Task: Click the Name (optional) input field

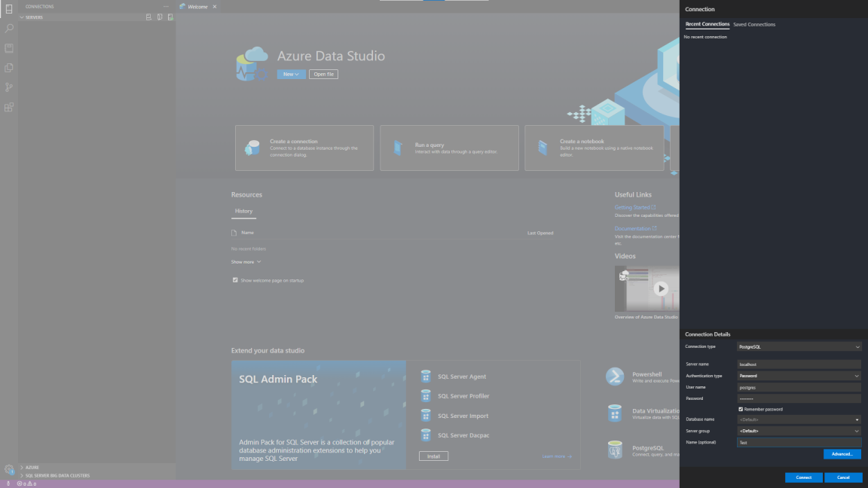Action: point(799,443)
